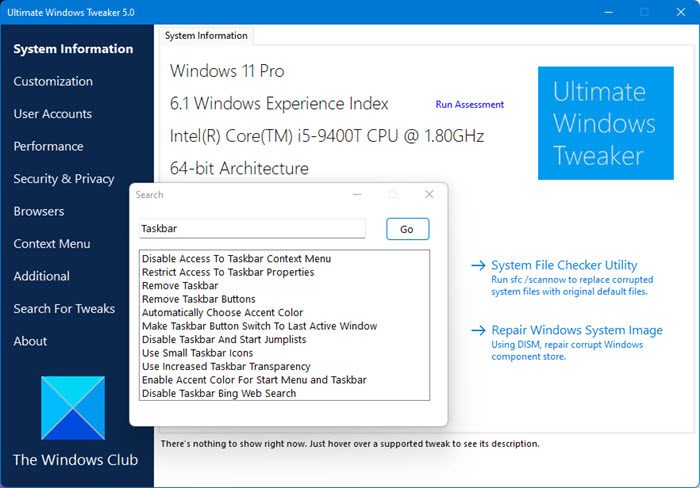Click the Intel Core i5-9400T CPU text
700x488 pixels.
click(327, 136)
